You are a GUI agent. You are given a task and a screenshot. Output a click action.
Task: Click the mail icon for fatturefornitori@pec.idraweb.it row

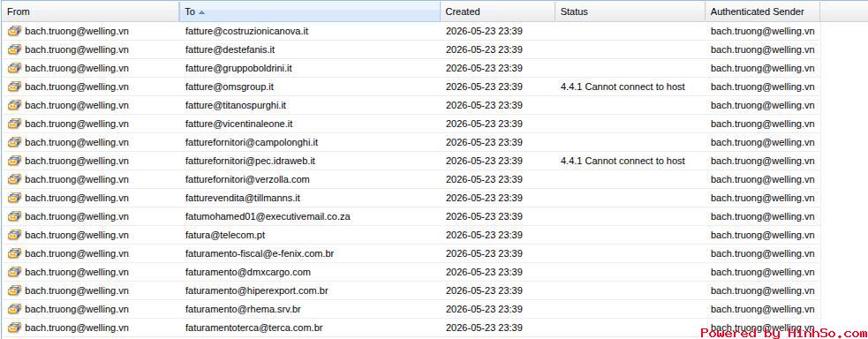click(14, 161)
